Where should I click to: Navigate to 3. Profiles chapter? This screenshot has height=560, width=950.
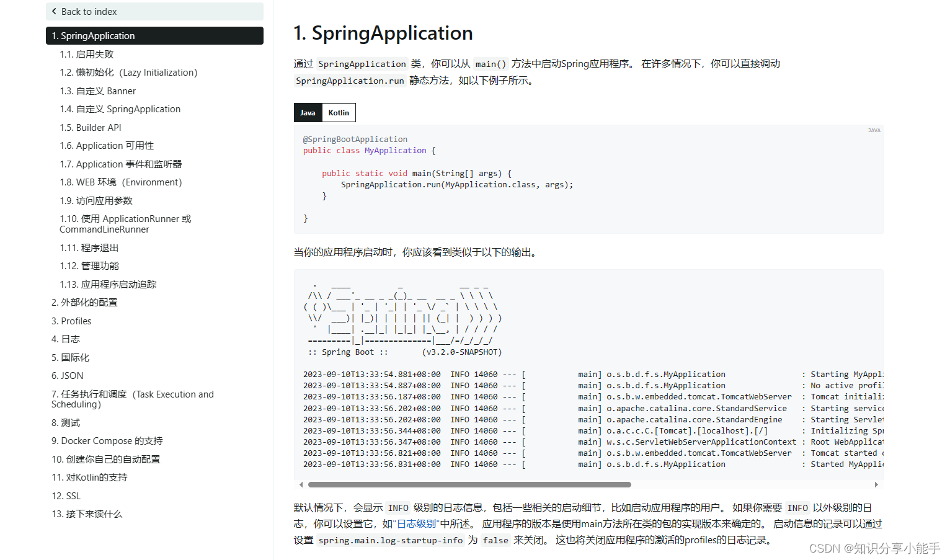71,321
